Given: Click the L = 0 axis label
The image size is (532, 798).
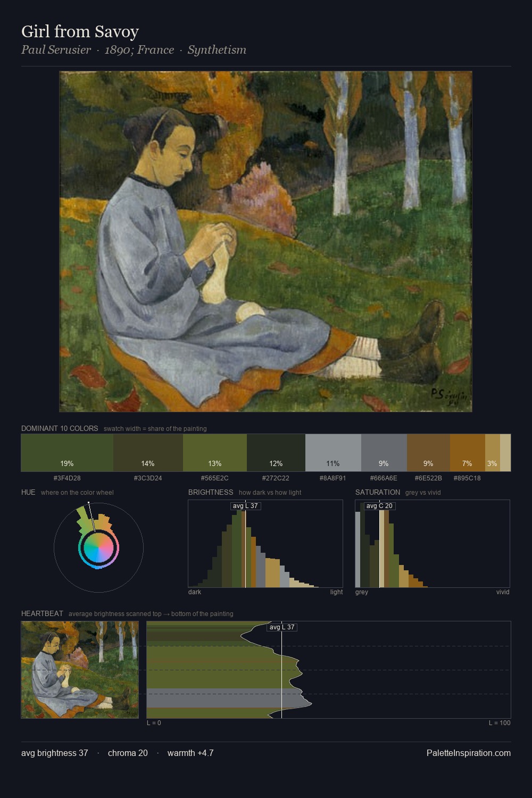Looking at the screenshot, I should pyautogui.click(x=154, y=723).
